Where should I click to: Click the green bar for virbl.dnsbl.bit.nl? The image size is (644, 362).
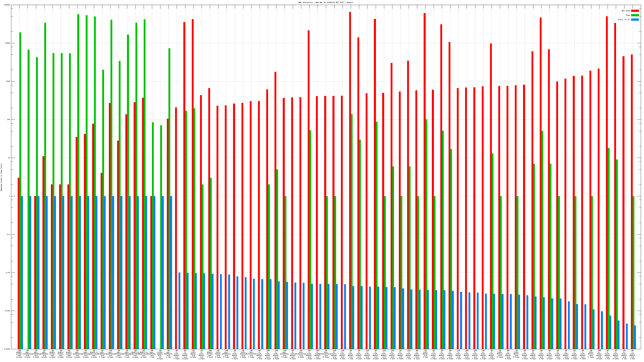coord(161,225)
